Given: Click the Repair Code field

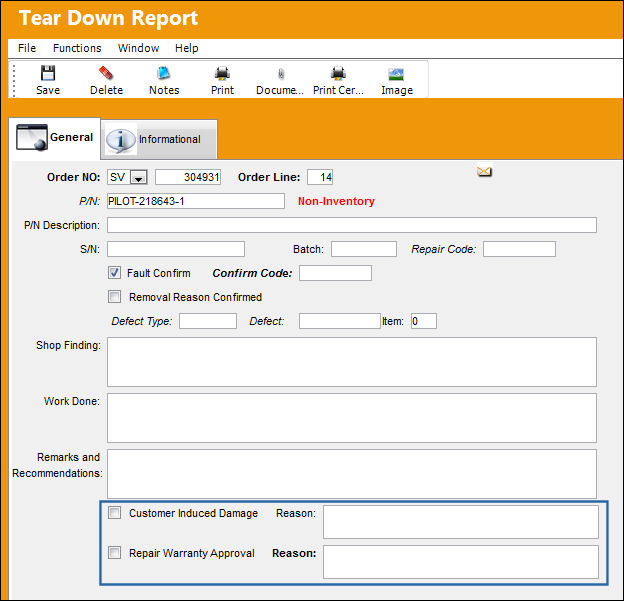Looking at the screenshot, I should click(519, 249).
